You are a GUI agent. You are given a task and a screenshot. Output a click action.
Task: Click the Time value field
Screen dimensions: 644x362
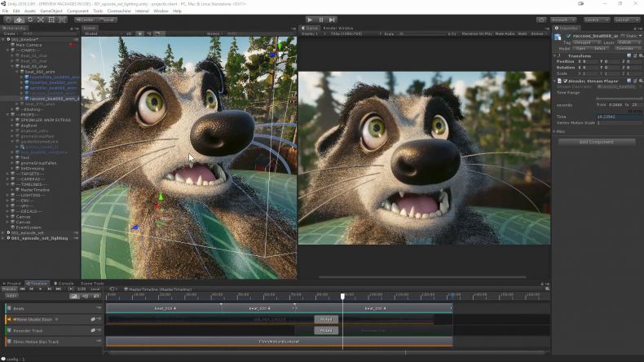620,117
